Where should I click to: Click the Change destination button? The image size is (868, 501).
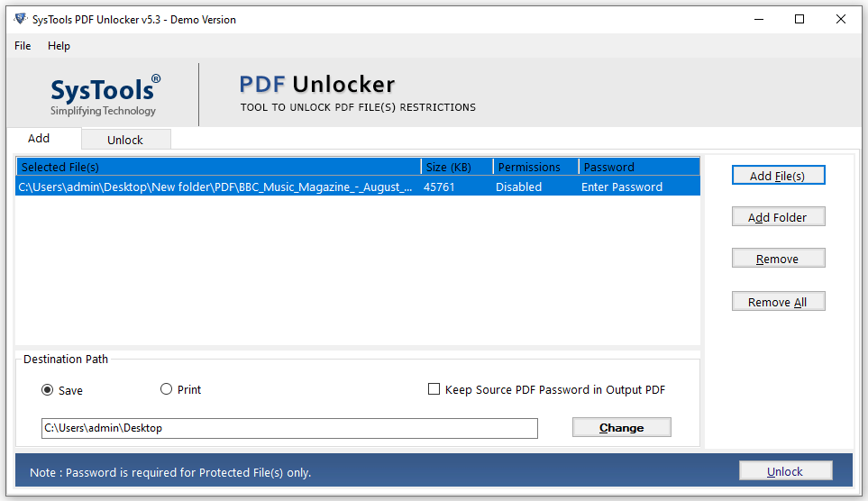pyautogui.click(x=621, y=427)
